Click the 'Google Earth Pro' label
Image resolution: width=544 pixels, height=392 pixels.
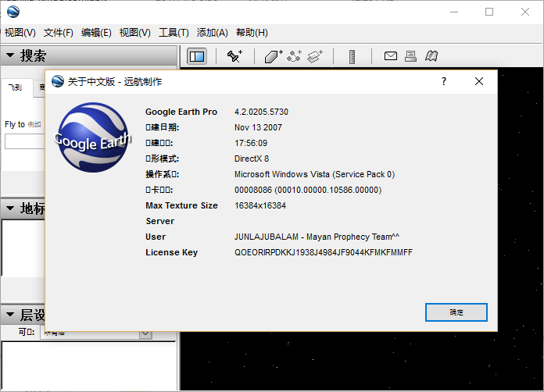click(x=181, y=112)
